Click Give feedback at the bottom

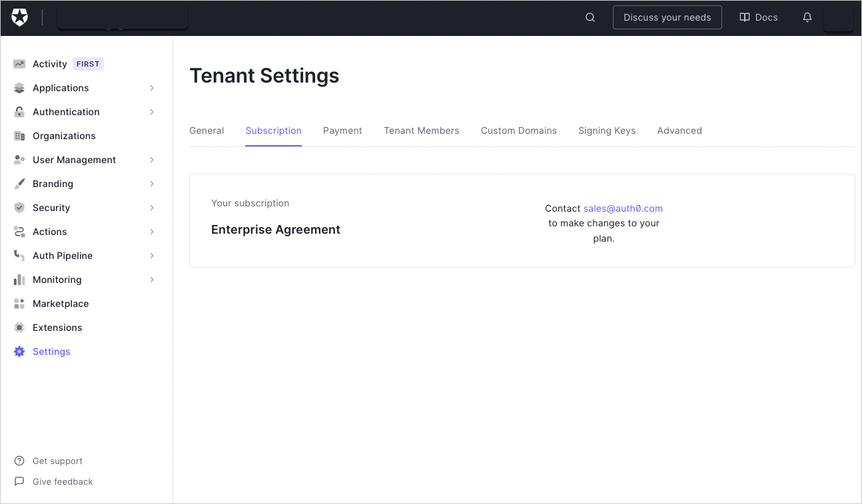[x=63, y=481]
